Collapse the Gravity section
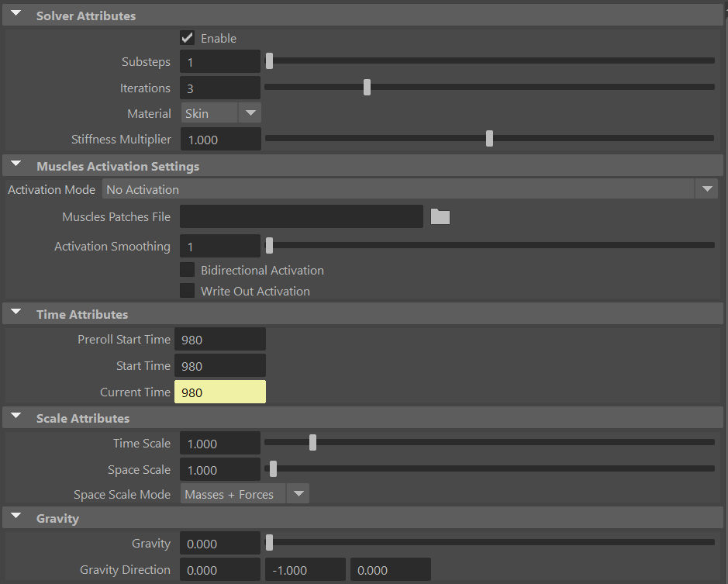Viewport: 728px width, 584px height. pos(16,517)
